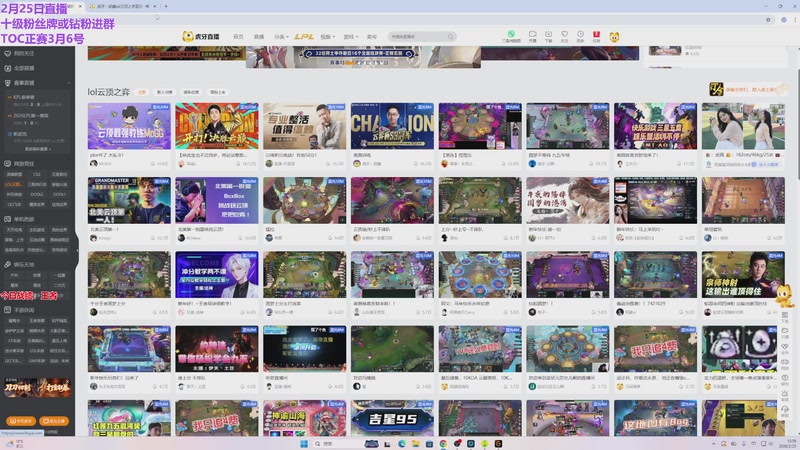
Task: Open the browser profile icon
Action: pos(784,20)
